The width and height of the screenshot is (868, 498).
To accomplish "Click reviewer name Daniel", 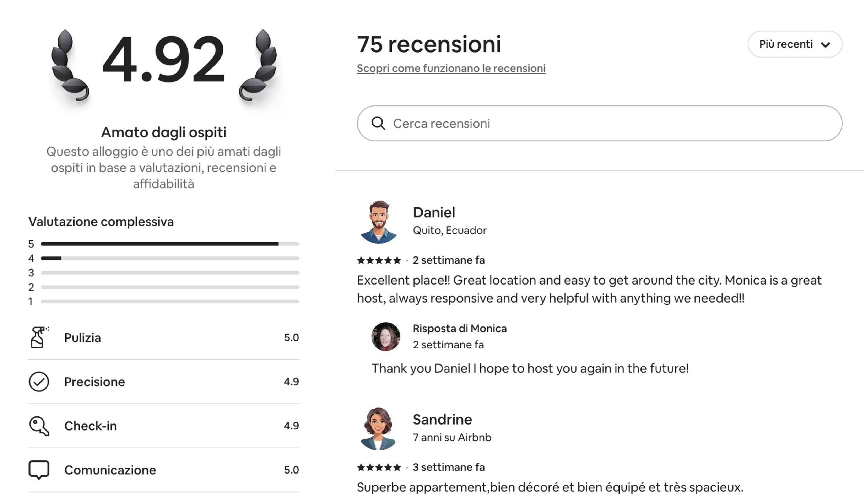I will (x=434, y=212).
